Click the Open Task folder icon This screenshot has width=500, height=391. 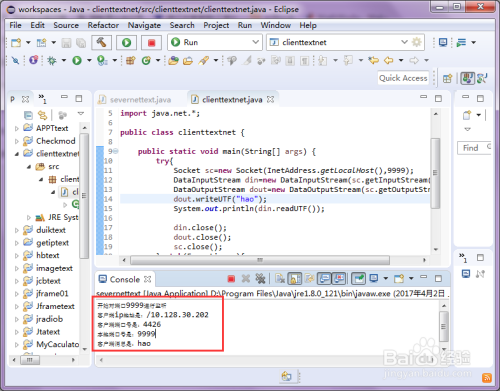pyautogui.click(x=188, y=60)
